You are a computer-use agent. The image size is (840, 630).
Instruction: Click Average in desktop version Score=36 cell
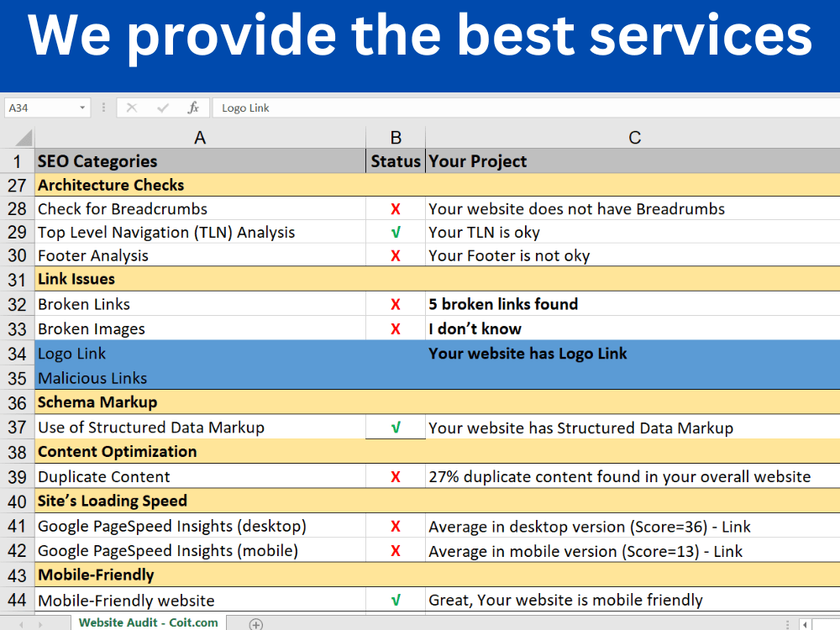click(x=633, y=526)
